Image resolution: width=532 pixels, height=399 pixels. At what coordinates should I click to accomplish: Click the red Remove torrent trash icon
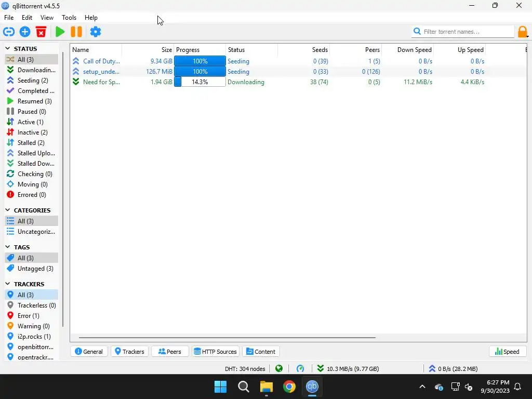pyautogui.click(x=41, y=32)
